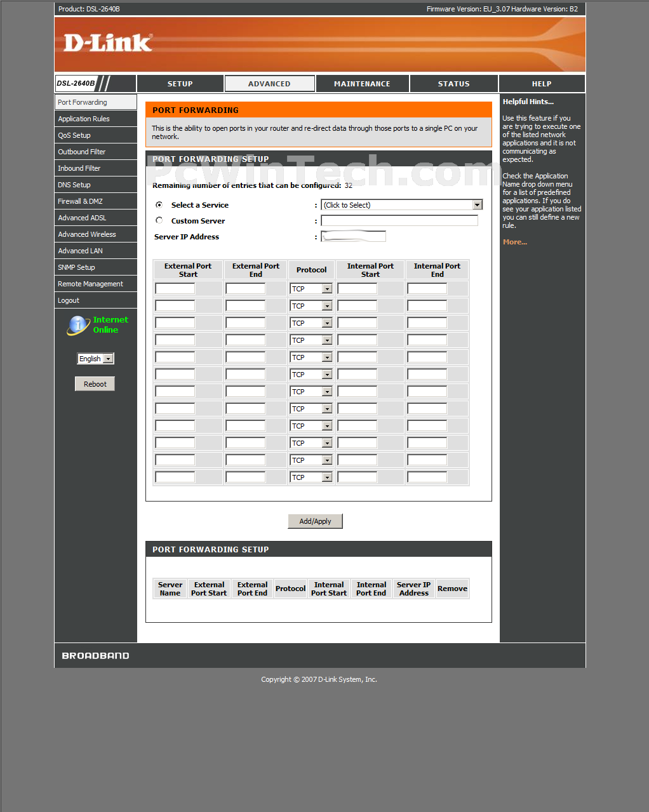Viewport: 649px width, 812px height.
Task: Open the SETUP tab
Action: point(180,84)
